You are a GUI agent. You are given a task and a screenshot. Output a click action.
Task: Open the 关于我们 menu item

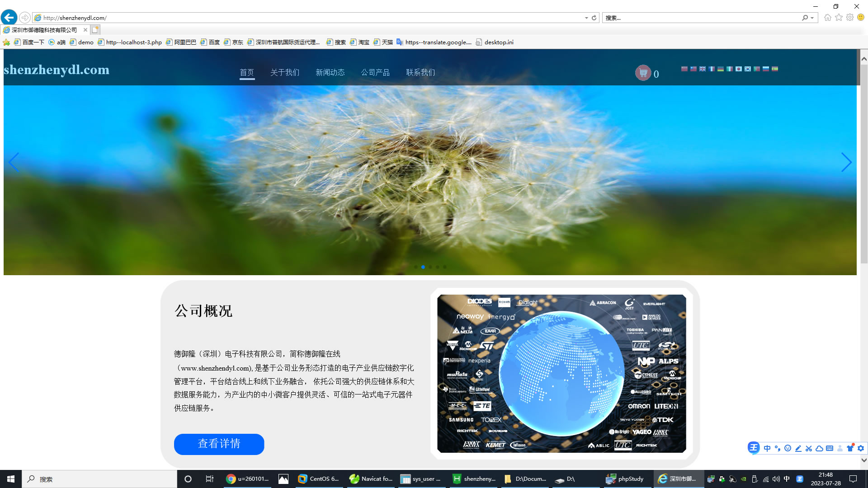(x=285, y=73)
